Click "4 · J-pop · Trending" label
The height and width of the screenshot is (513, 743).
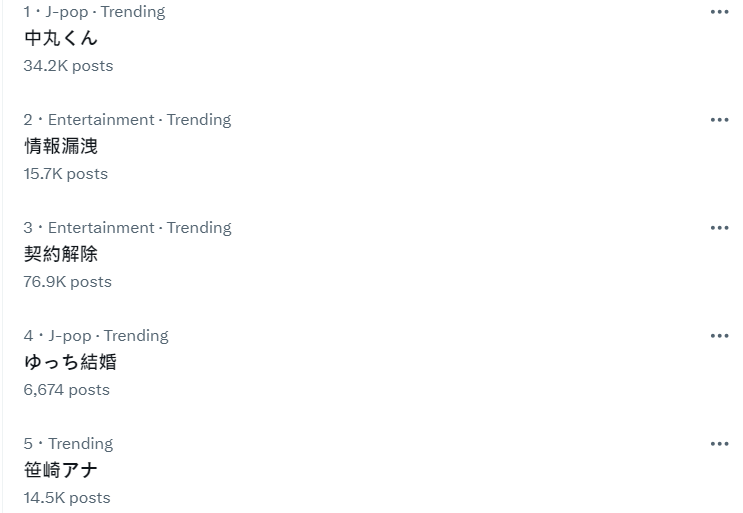(x=96, y=336)
